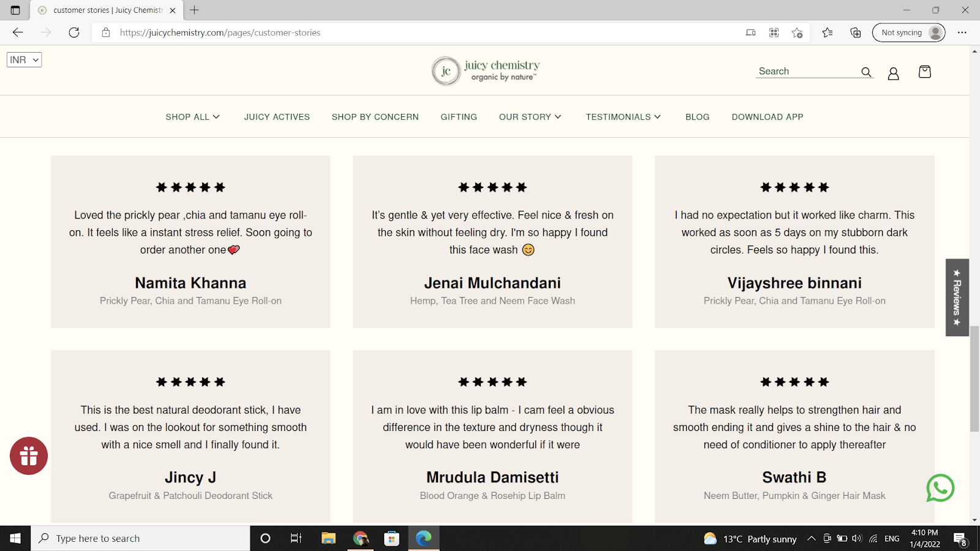Expand the TESTIMONIALS menu

coord(623,117)
